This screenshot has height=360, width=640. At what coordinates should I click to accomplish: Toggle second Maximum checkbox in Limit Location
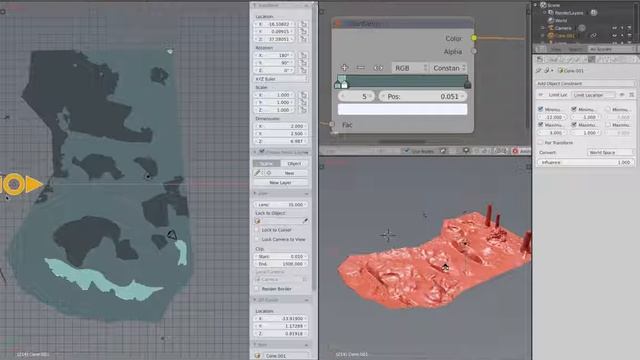pyautogui.click(x=574, y=124)
